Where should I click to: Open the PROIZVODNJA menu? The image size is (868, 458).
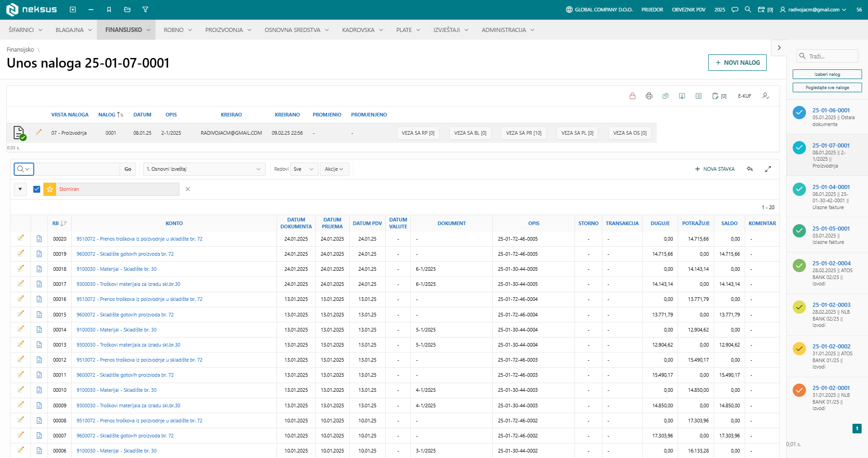coord(228,30)
